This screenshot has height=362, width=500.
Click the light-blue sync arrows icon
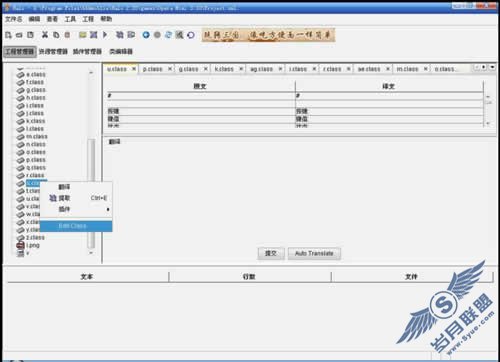coord(168,35)
